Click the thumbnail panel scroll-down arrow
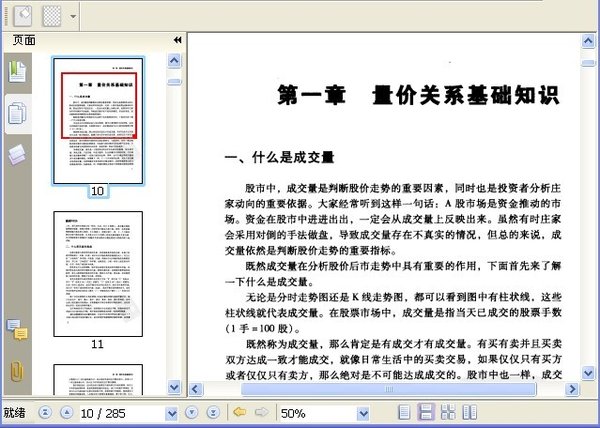600x428 pixels. [174, 387]
